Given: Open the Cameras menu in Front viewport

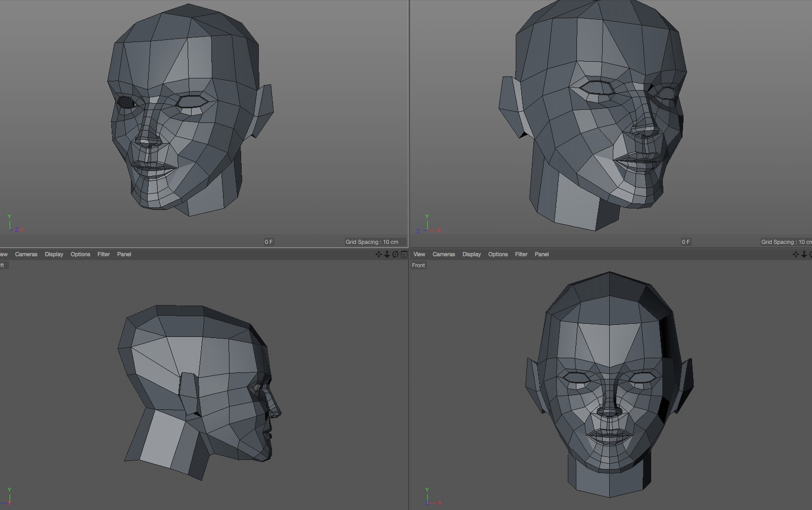Looking at the screenshot, I should click(444, 254).
